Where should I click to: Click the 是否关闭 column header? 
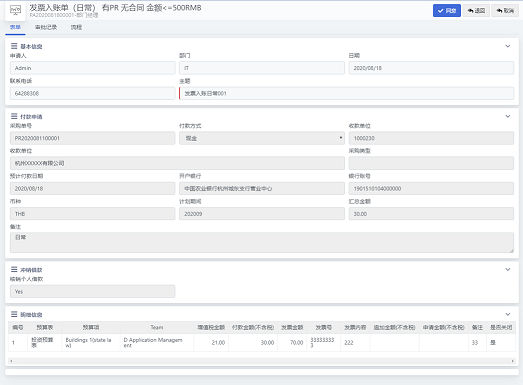(x=501, y=328)
